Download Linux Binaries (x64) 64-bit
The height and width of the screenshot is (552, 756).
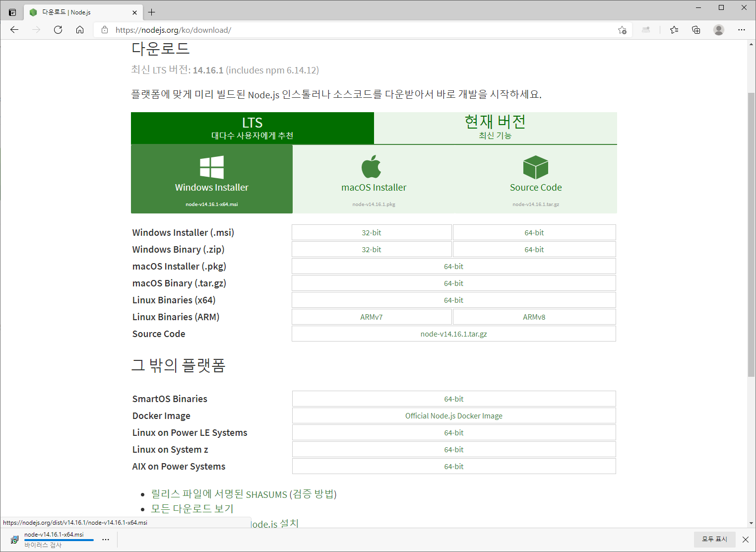click(x=454, y=300)
